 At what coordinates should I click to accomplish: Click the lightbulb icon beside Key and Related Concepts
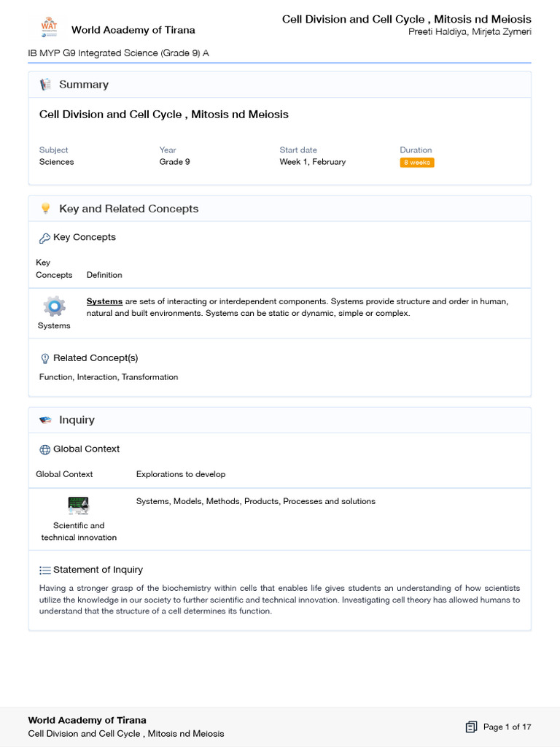click(x=45, y=209)
